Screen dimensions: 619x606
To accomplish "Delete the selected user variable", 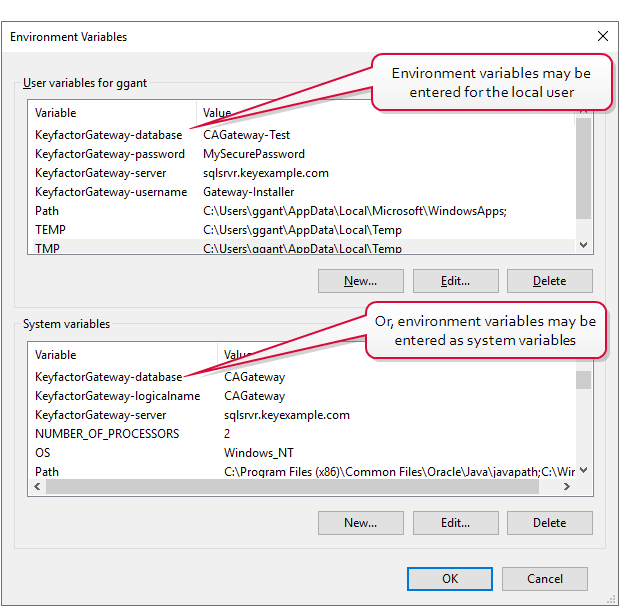I will tap(549, 281).
